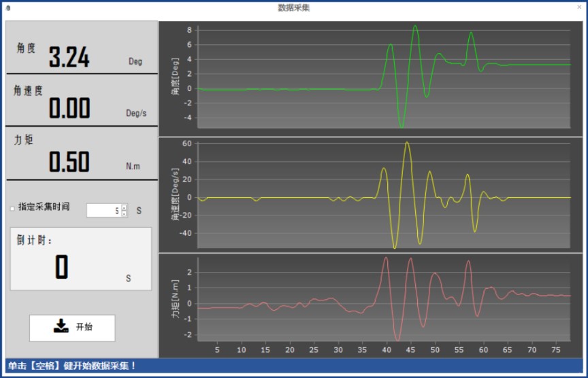Click the 0.50 torque reading

click(69, 162)
